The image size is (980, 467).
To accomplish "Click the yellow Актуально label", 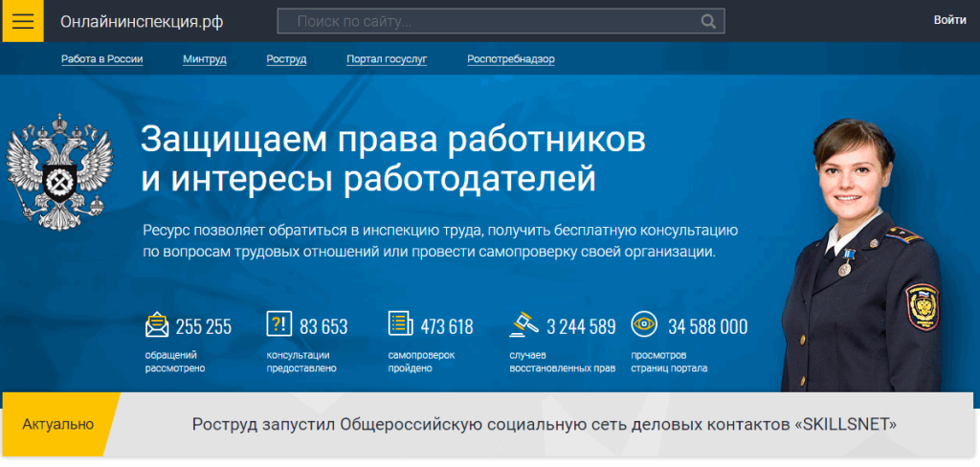I will 58,424.
